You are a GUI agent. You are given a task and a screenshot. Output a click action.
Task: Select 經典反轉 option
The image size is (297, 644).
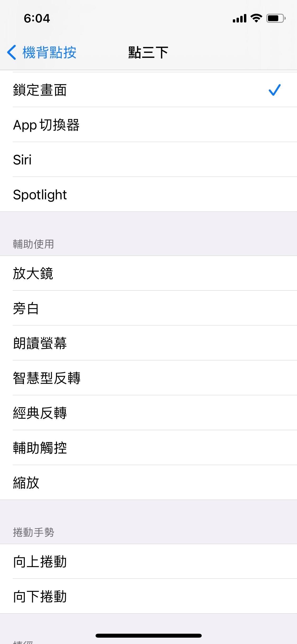[x=40, y=413]
